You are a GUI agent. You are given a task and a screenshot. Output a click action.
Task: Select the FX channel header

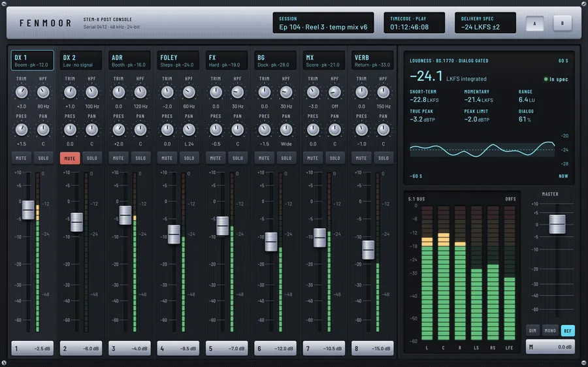pyautogui.click(x=227, y=60)
